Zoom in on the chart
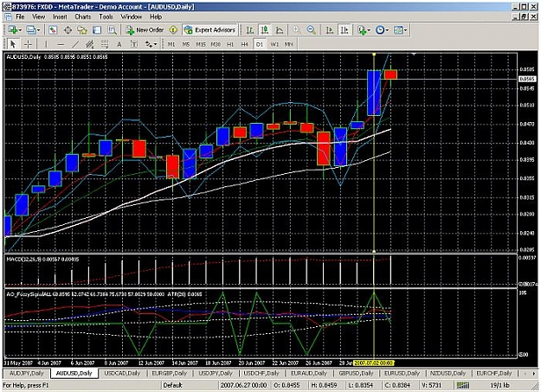 (x=296, y=30)
